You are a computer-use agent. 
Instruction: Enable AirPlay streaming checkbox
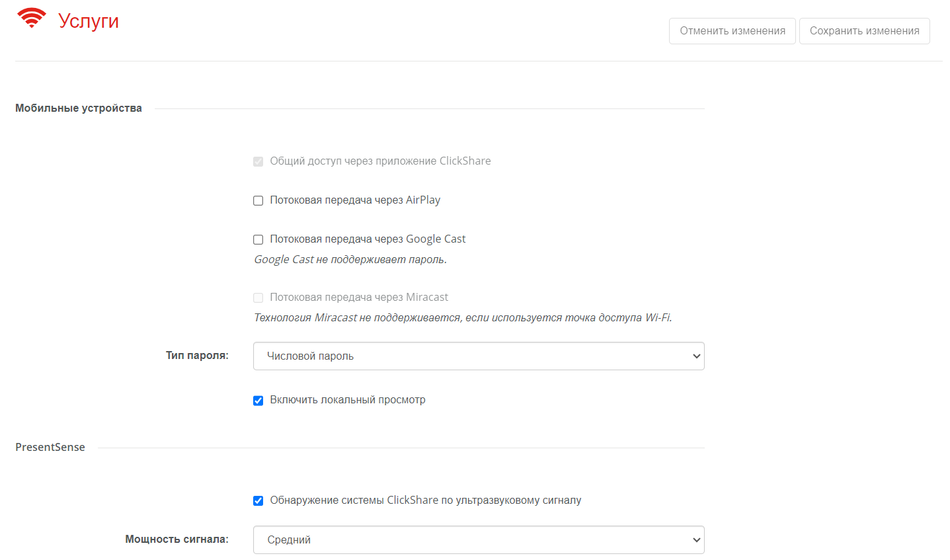pyautogui.click(x=258, y=200)
